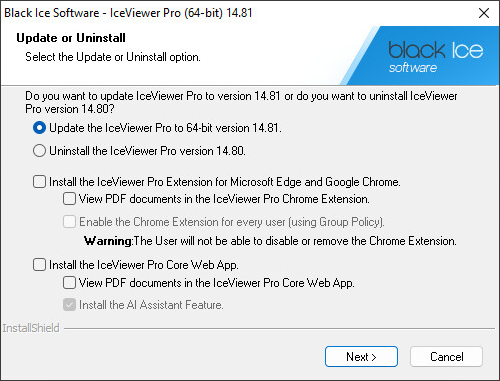The width and height of the screenshot is (500, 381).
Task: Click the InstallShield label
Action: point(31,328)
